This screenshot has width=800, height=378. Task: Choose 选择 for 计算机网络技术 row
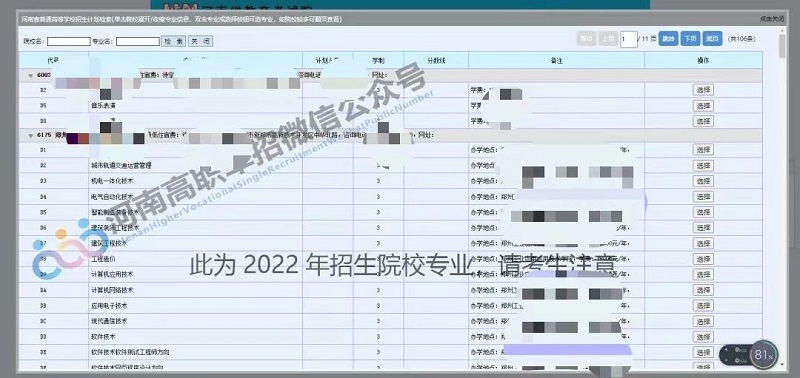click(x=703, y=290)
